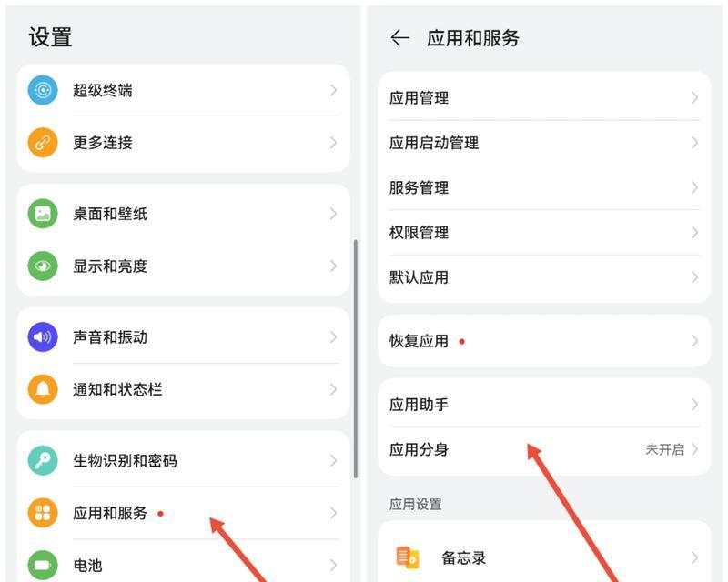The height and width of the screenshot is (582, 728).
Task: Tap the orange More Connections link icon
Action: (43, 143)
